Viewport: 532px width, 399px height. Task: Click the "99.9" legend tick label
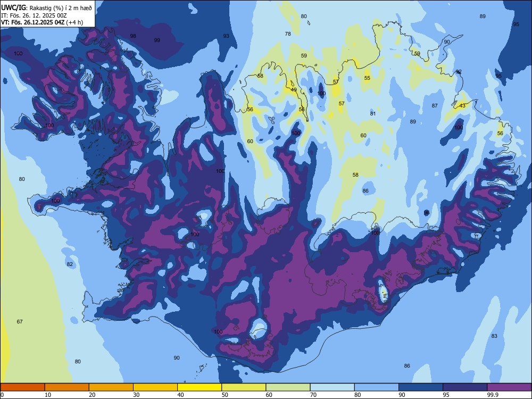tap(492, 395)
